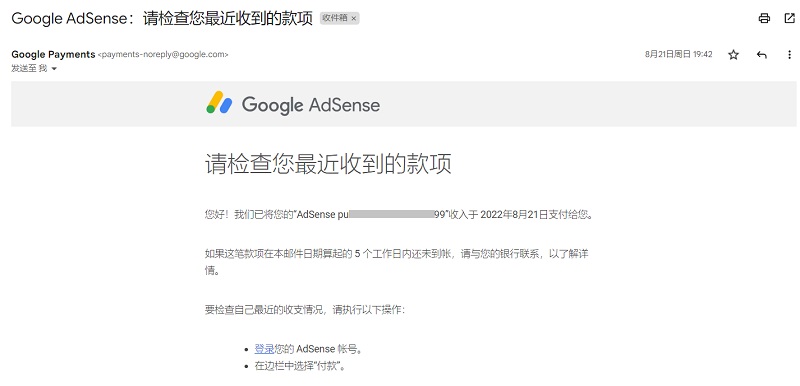This screenshot has width=800, height=386.
Task: Open the 登录 link to AdSense
Action: 264,349
